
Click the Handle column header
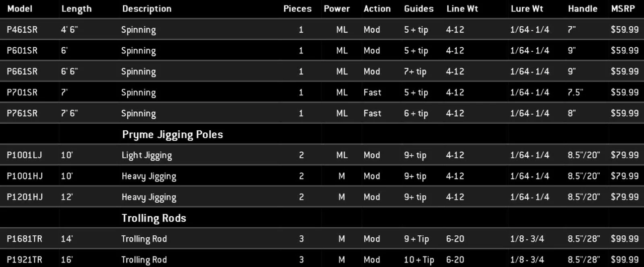[583, 9]
